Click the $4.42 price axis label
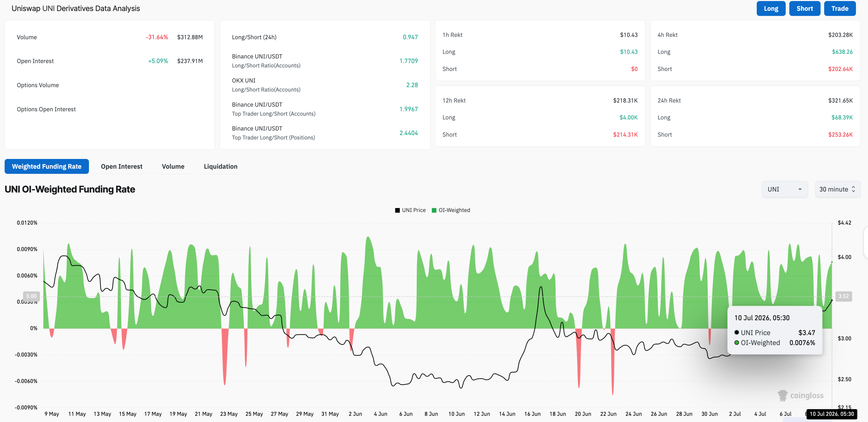The image size is (868, 422). tap(844, 223)
